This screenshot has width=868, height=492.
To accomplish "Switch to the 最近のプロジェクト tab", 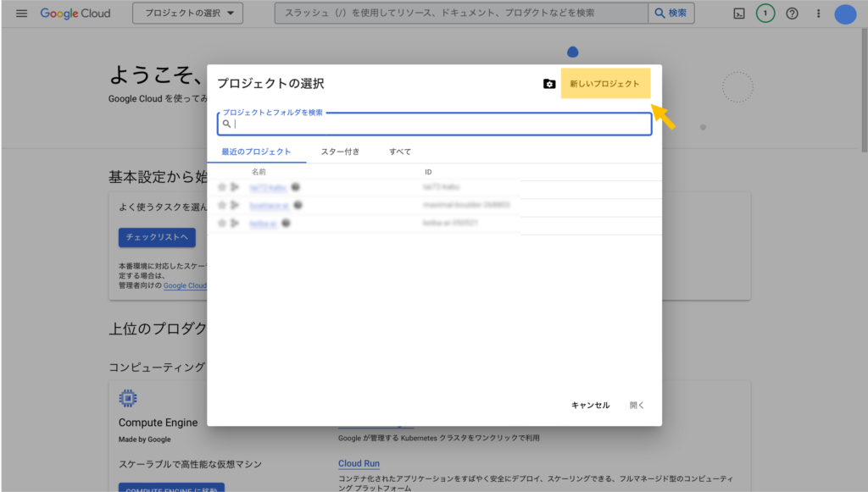I will click(x=256, y=152).
